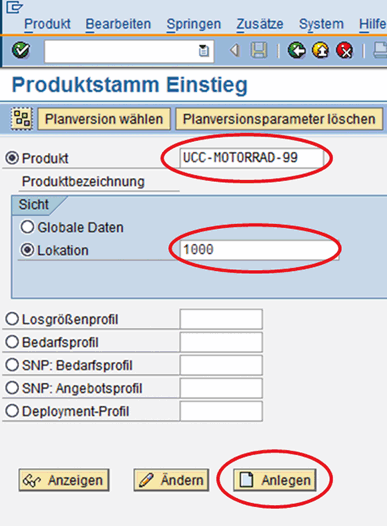
Task: Open the SAP window menu icon
Action: (14, 7)
